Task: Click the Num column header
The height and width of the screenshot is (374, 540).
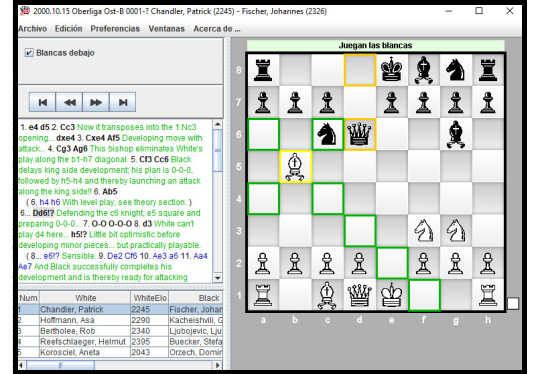Action: click(29, 298)
